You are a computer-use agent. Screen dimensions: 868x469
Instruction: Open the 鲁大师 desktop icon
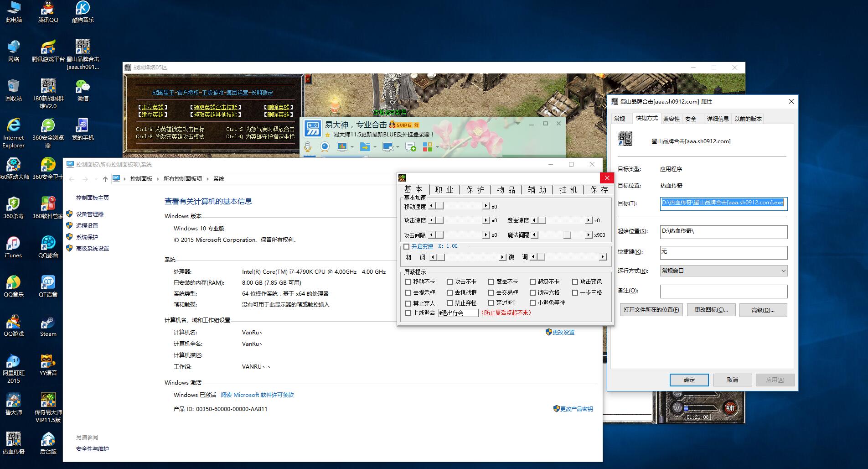13,404
